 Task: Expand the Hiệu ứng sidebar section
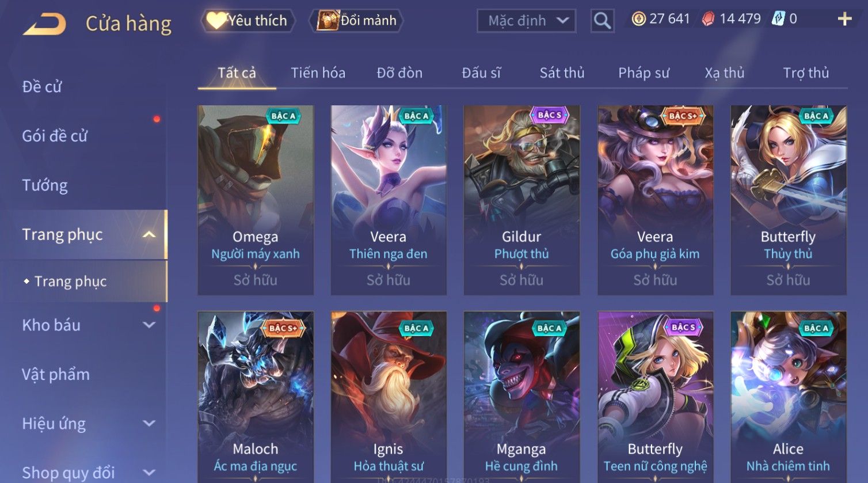149,424
